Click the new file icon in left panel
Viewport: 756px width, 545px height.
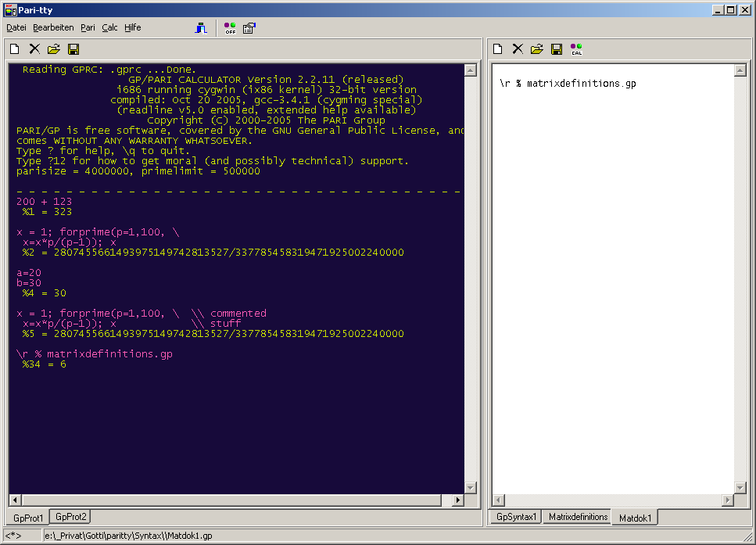(x=15, y=49)
